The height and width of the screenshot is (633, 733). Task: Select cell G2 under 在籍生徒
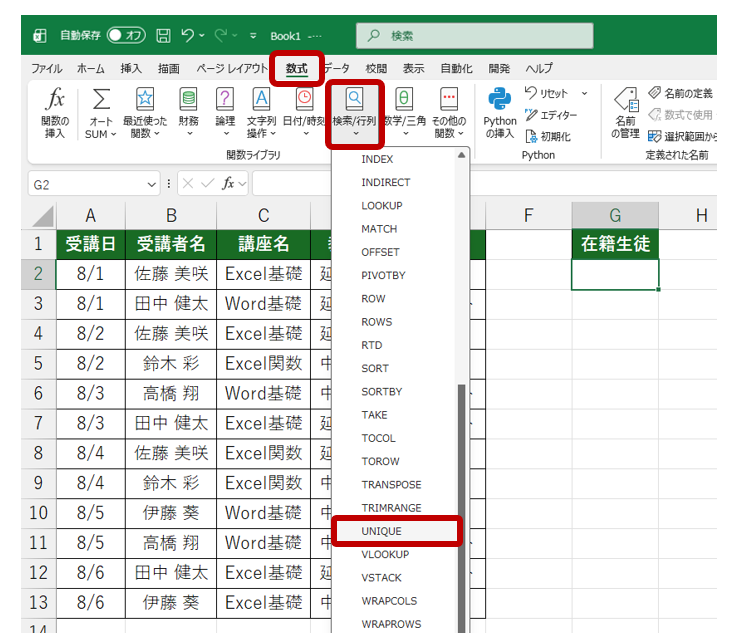(x=615, y=274)
